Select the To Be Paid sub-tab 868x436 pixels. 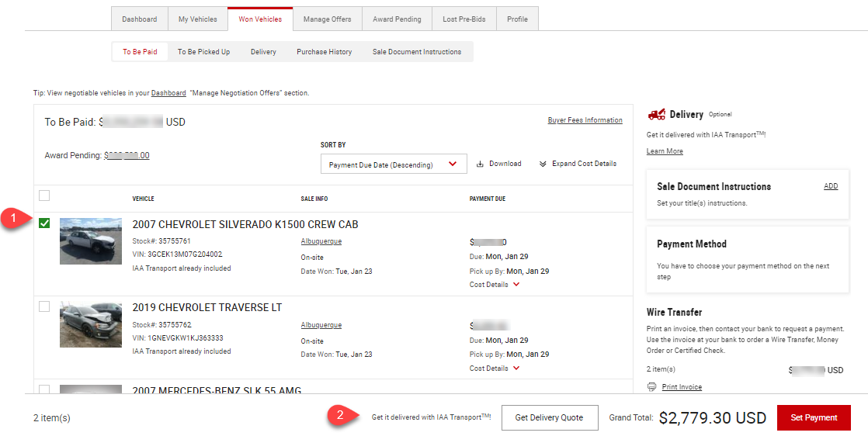coord(140,51)
